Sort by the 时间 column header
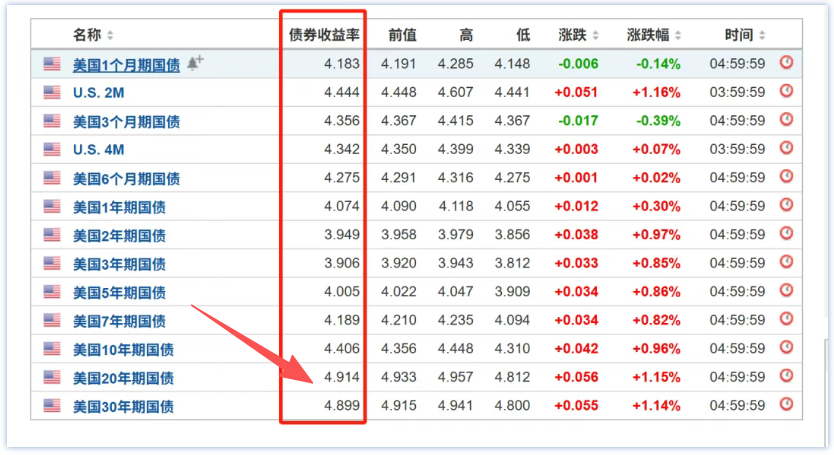The width and height of the screenshot is (834, 455). pyautogui.click(x=744, y=35)
